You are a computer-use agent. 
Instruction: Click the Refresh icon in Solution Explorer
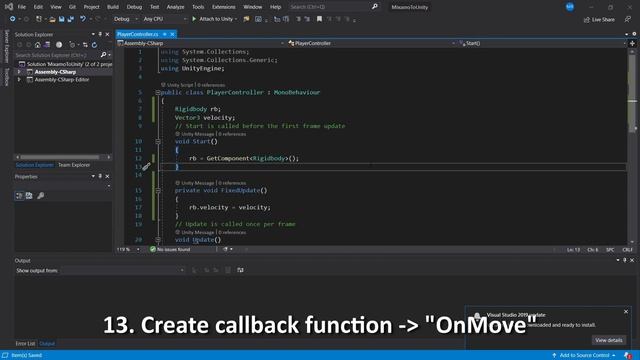coord(94,44)
